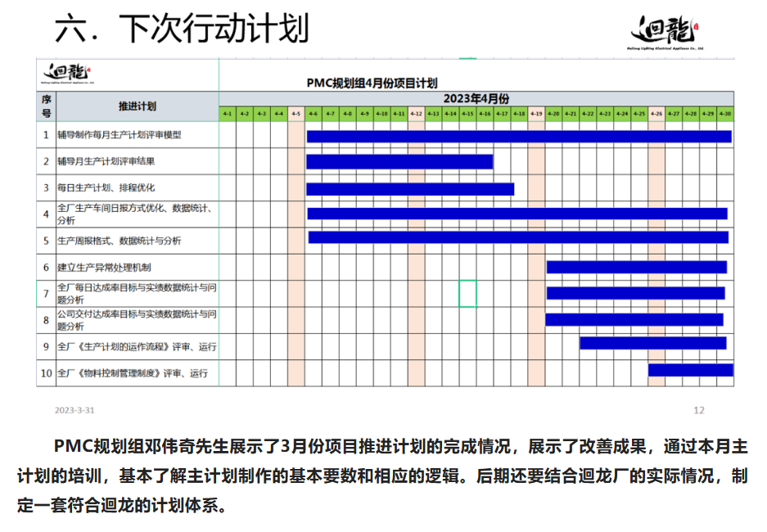
Task: Click the 4-20 date header cell
Action: pos(553,114)
